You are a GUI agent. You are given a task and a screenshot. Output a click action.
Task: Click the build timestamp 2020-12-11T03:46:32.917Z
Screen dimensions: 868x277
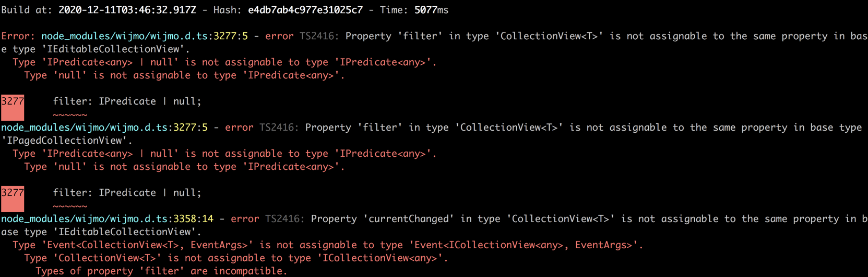coord(127,10)
